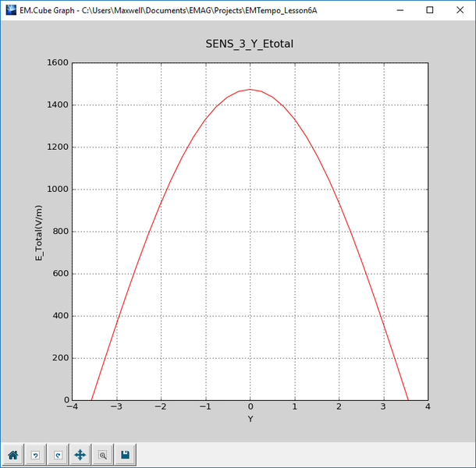The width and height of the screenshot is (476, 468).
Task: Minimize the EM.Cube Graph window
Action: point(399,10)
